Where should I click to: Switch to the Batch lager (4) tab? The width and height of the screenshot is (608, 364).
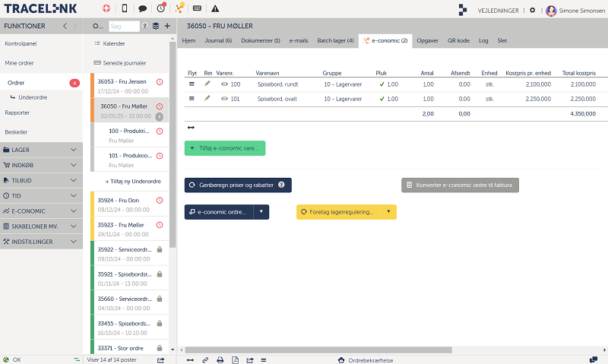coord(335,40)
